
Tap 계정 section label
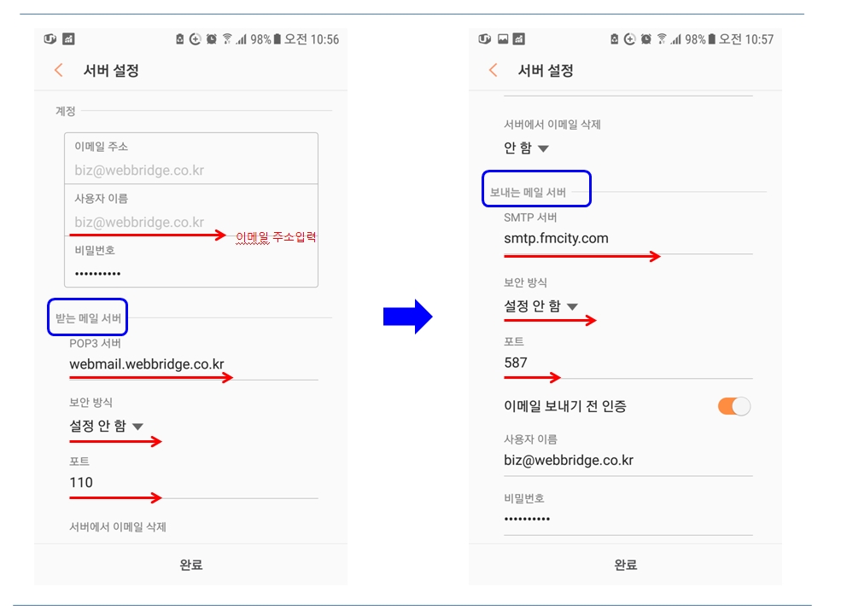66,111
